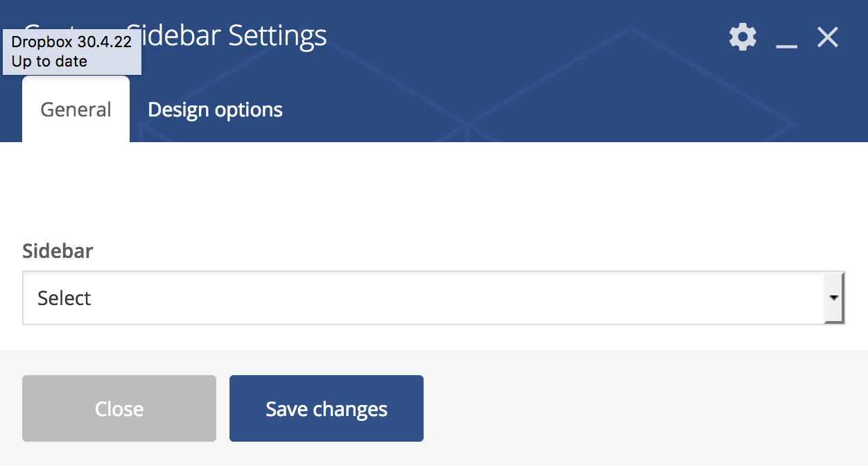This screenshot has width=868, height=466.
Task: Select the white active tab labeled General
Action: [76, 110]
